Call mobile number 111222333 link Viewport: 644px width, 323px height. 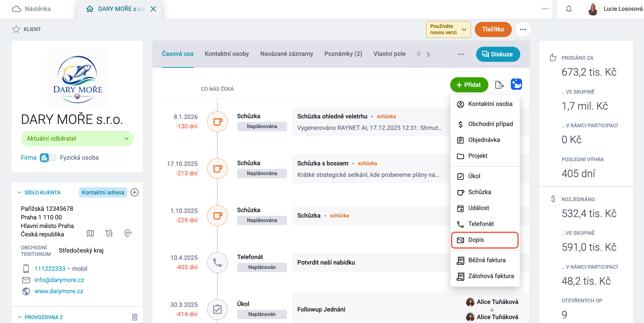pyautogui.click(x=50, y=269)
